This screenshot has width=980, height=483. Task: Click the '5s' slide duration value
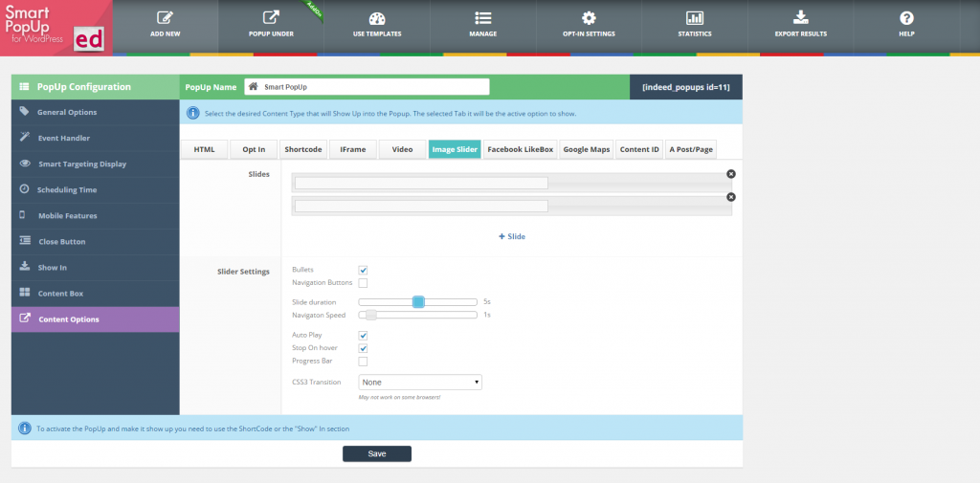(x=487, y=301)
